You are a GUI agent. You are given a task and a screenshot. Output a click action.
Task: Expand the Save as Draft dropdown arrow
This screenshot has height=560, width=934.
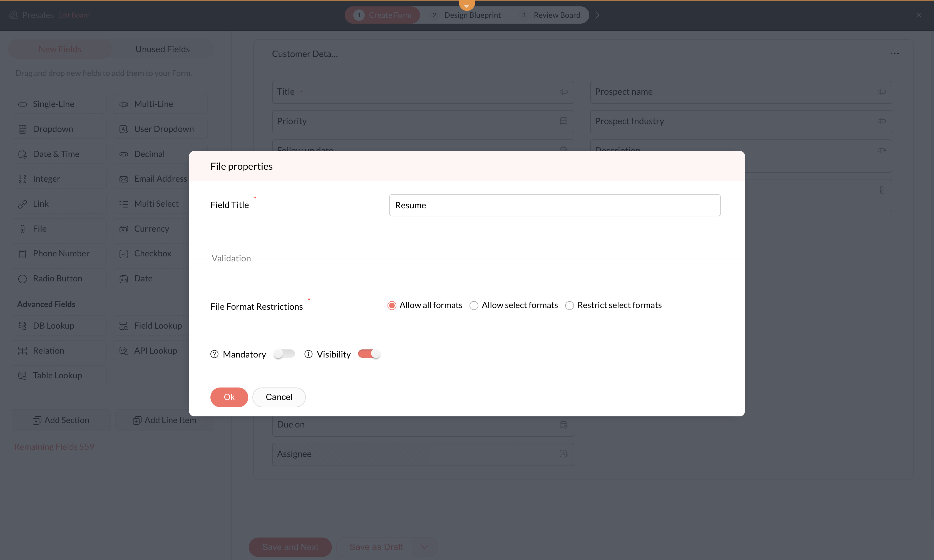(425, 547)
